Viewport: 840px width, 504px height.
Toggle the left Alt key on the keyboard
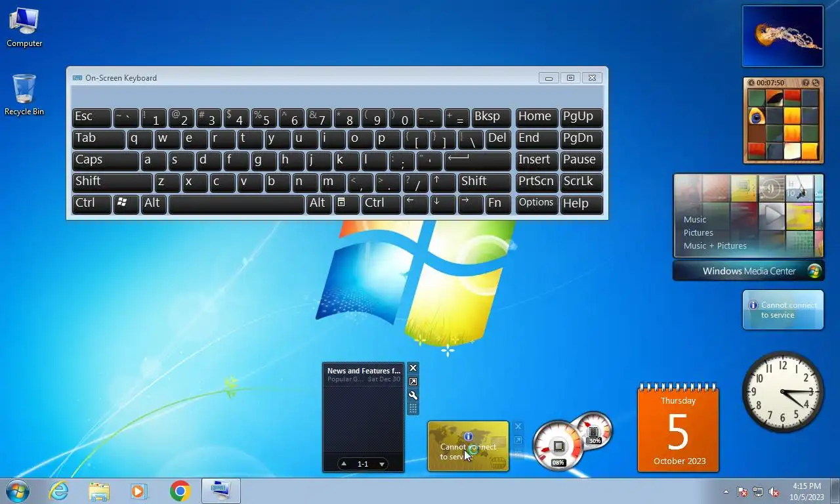click(x=152, y=203)
